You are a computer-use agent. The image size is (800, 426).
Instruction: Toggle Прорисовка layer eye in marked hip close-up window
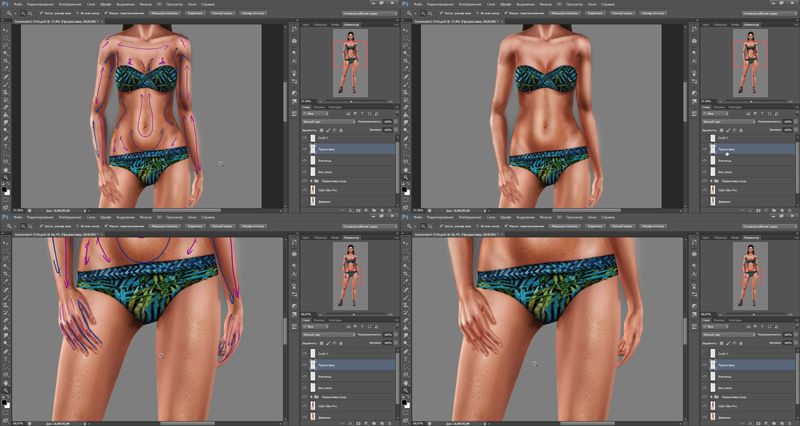pos(305,365)
